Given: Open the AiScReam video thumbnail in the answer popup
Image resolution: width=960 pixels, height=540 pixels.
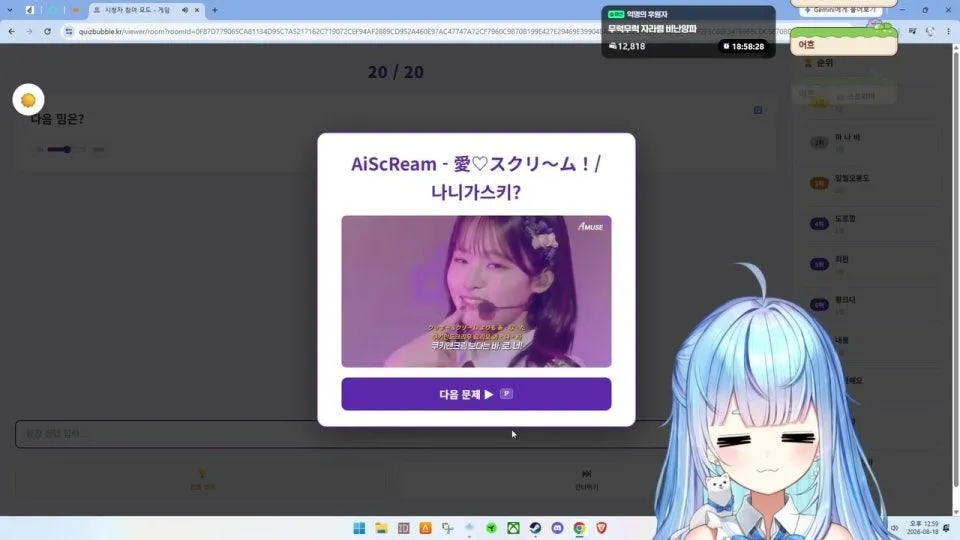Looking at the screenshot, I should tap(476, 291).
